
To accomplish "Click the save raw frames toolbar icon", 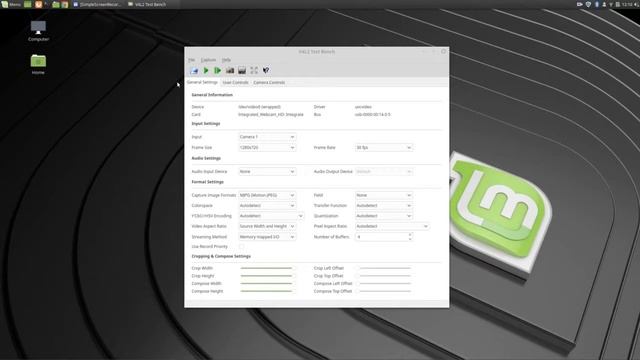I will pyautogui.click(x=242, y=71).
